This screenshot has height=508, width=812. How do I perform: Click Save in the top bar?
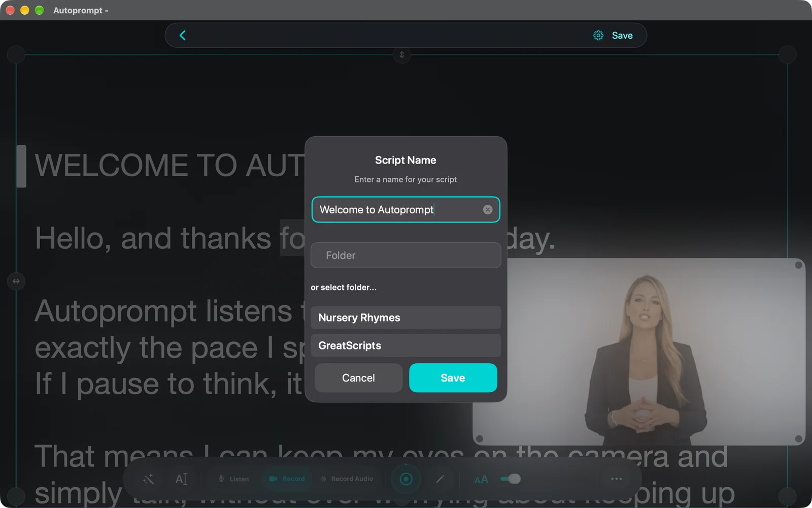(x=622, y=36)
